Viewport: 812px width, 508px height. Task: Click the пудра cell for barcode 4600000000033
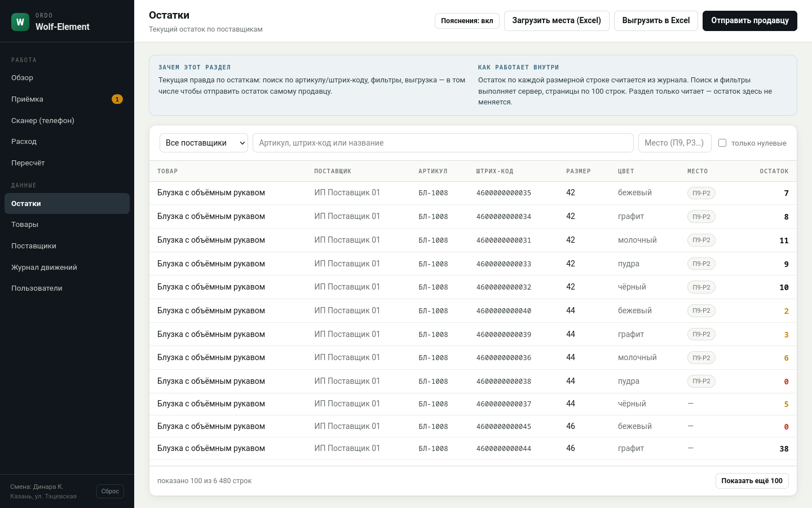click(x=629, y=264)
